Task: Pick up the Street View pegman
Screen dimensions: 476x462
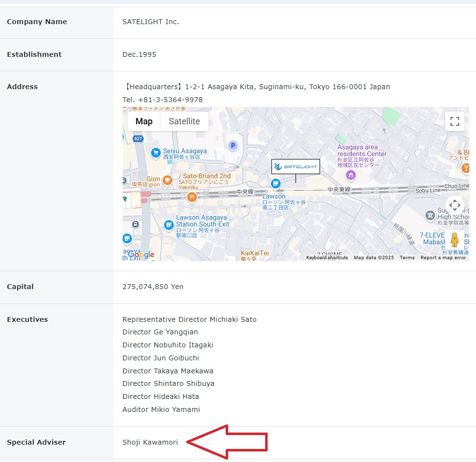Action: (454, 240)
